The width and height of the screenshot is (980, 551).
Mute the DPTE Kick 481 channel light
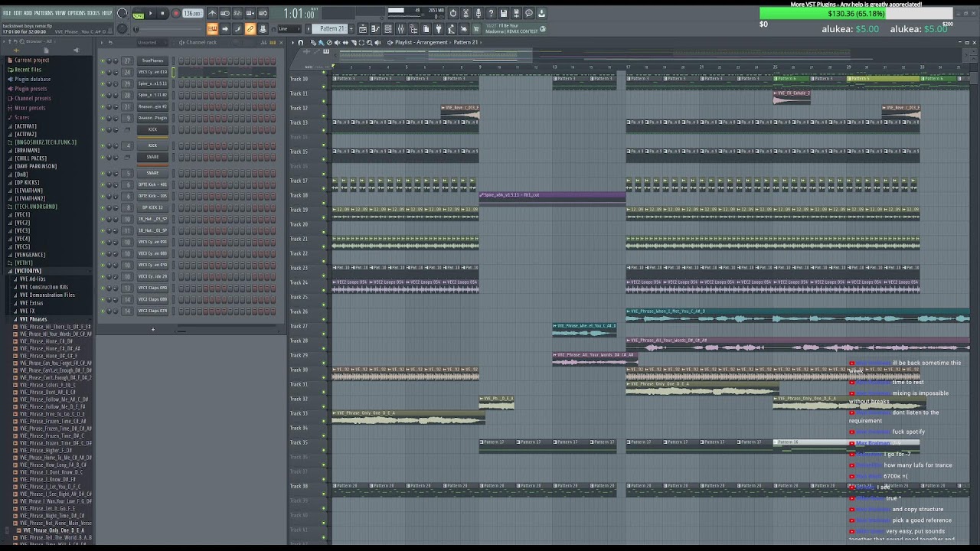point(103,184)
